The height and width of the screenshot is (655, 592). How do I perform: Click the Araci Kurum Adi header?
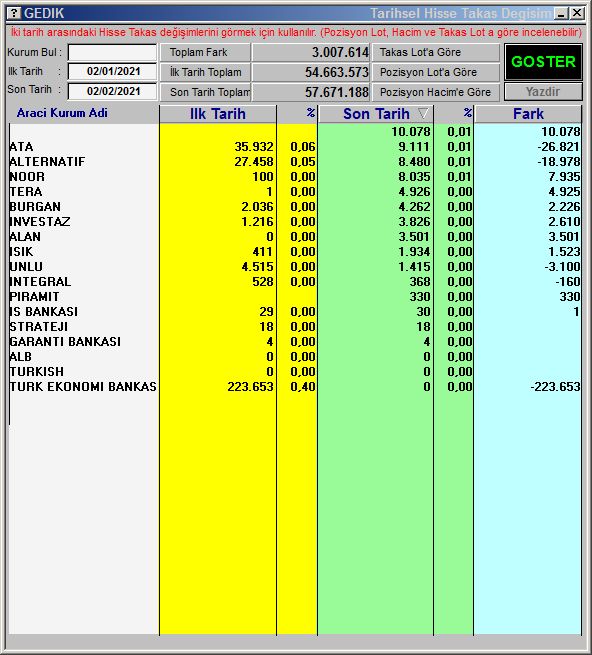tap(62, 113)
